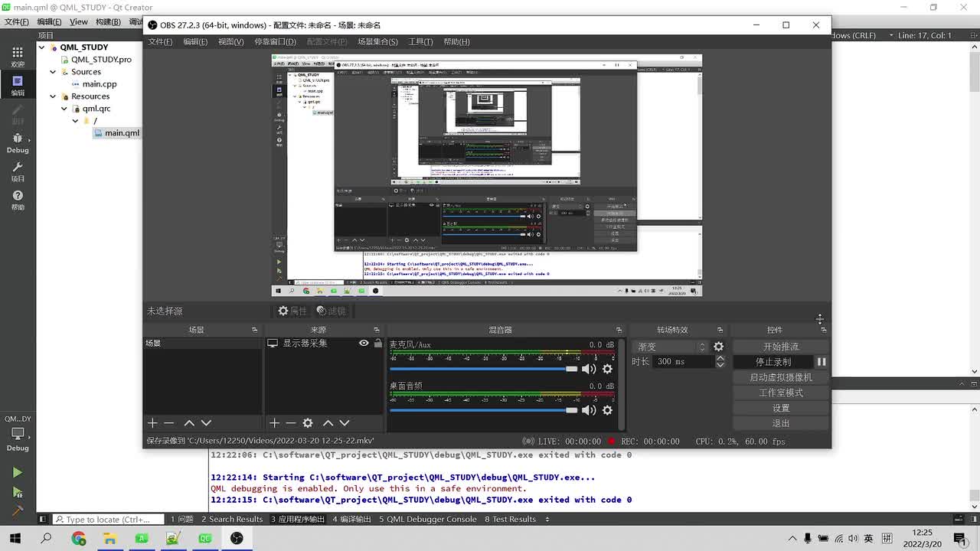Screen dimensions: 980x551
Task: Click the Type to locate search field
Action: tap(109, 520)
